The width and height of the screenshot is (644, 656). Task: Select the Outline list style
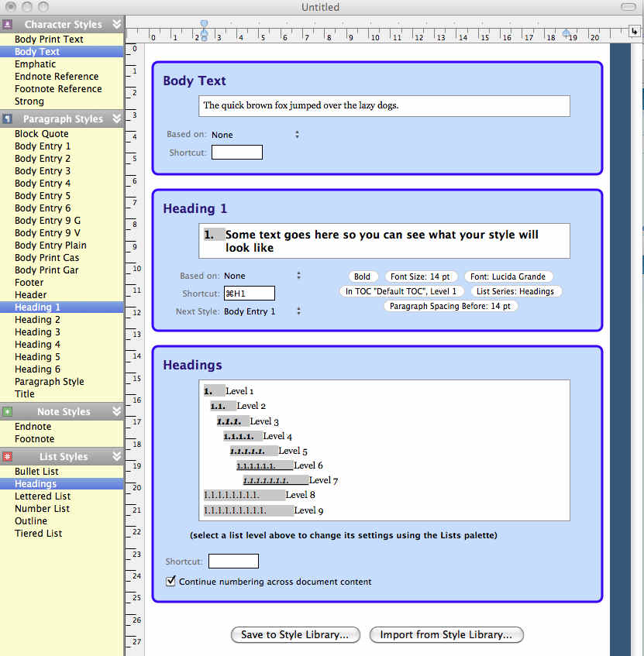[31, 520]
